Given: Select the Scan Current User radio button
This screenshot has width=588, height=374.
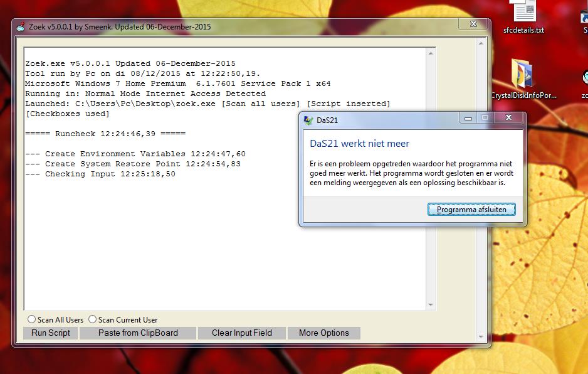Looking at the screenshot, I should pyautogui.click(x=92, y=319).
